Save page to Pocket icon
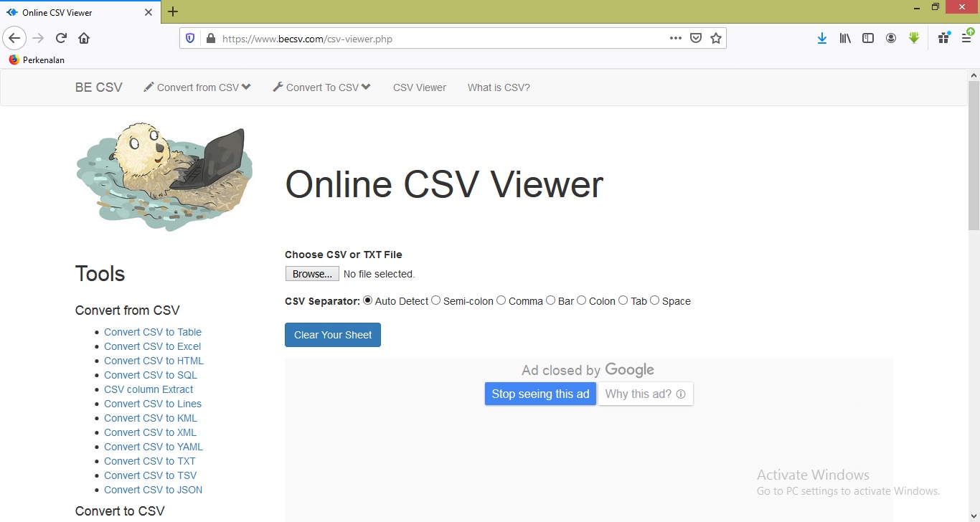This screenshot has height=522, width=980. pyautogui.click(x=695, y=38)
